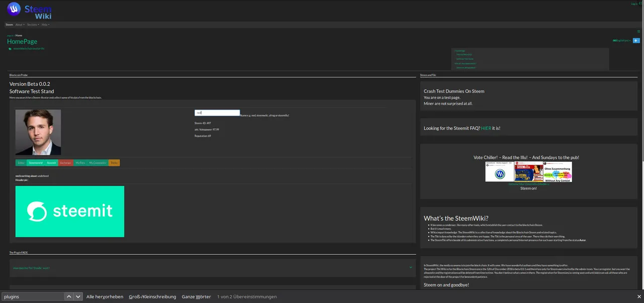The width and height of the screenshot is (644, 303).
Task: Click the Steem logo thumbnail image
Action: (500, 172)
